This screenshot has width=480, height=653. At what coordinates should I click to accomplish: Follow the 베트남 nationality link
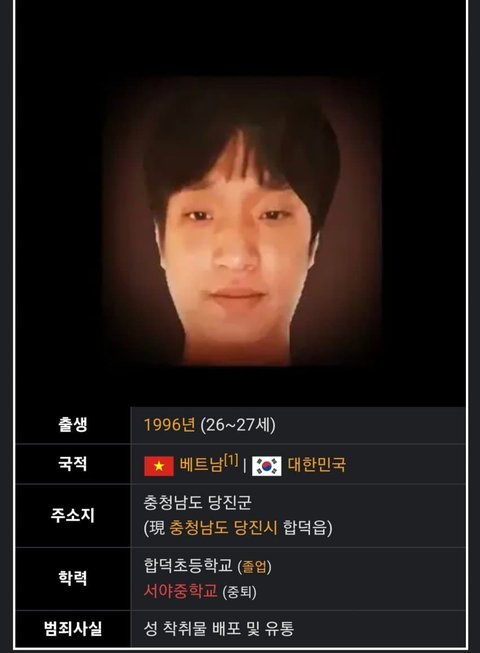point(201,464)
